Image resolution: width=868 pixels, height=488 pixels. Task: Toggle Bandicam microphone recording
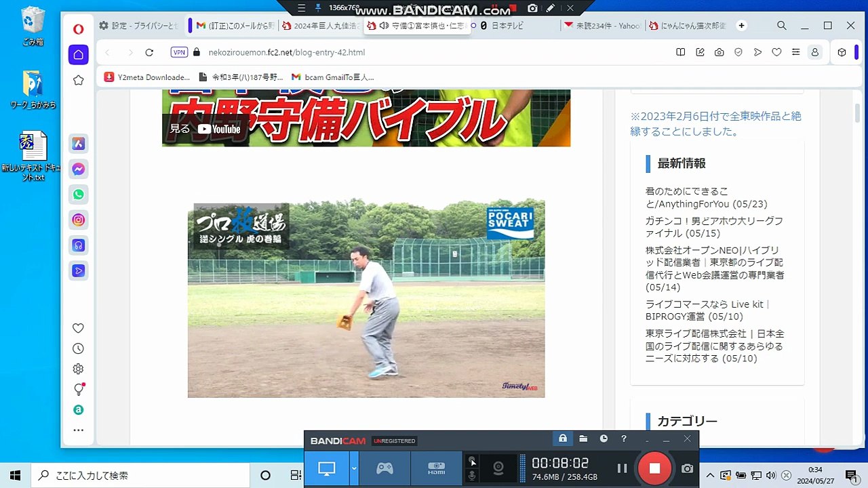472,476
